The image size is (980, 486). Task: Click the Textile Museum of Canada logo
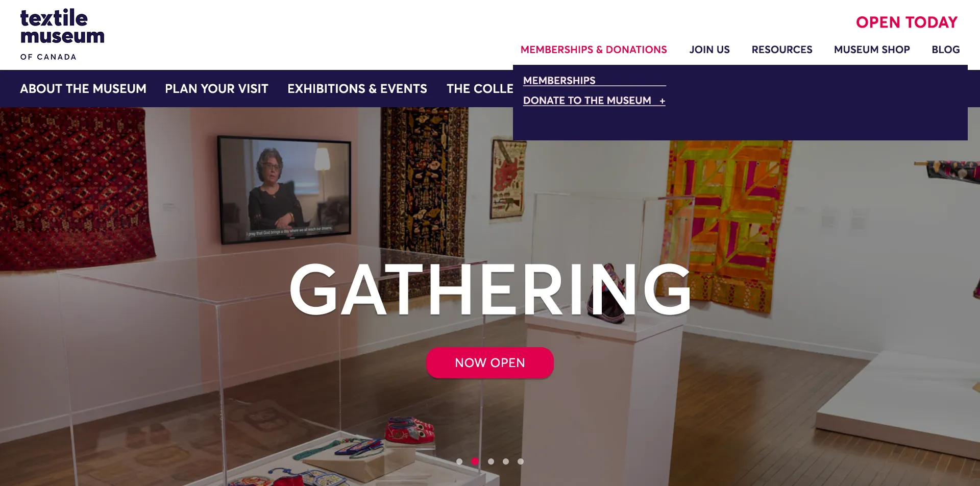click(62, 35)
